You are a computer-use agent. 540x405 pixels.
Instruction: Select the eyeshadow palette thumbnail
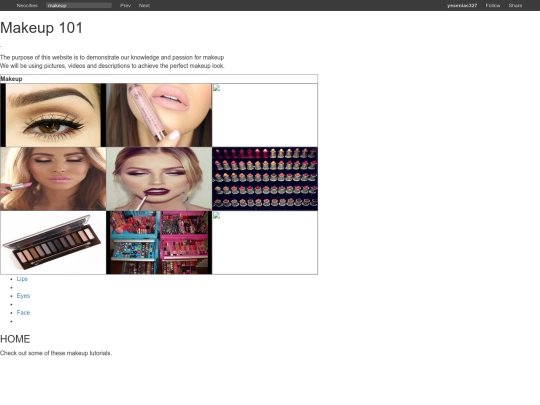click(53, 242)
